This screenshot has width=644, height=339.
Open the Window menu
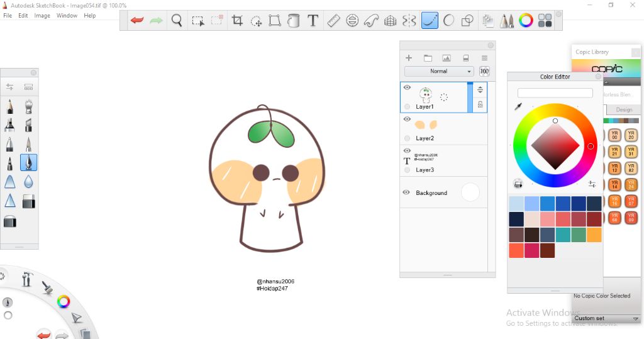pos(67,16)
